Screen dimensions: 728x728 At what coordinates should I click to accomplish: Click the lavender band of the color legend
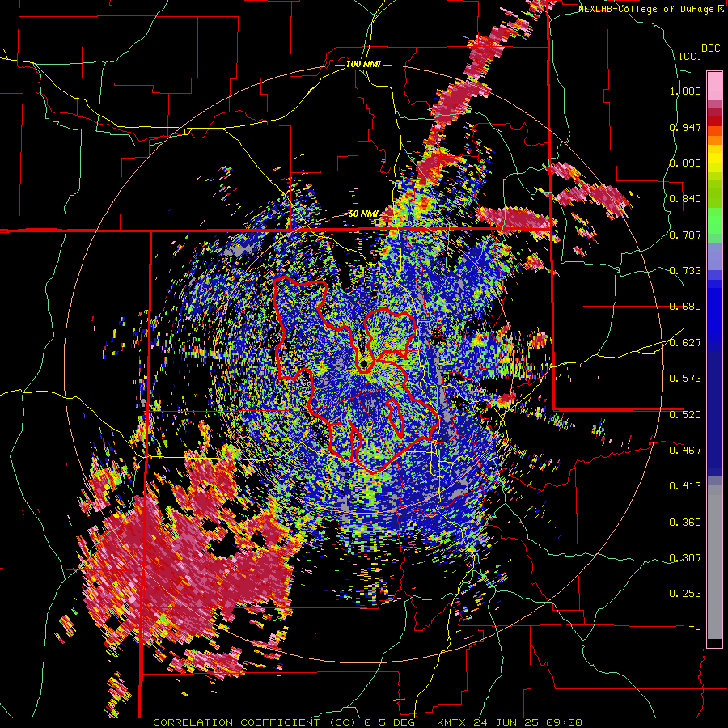tap(714, 256)
